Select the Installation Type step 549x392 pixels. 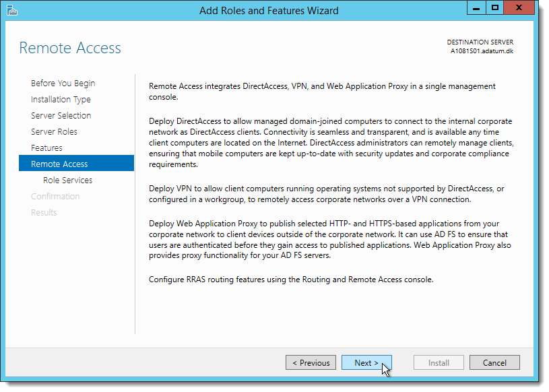point(61,100)
